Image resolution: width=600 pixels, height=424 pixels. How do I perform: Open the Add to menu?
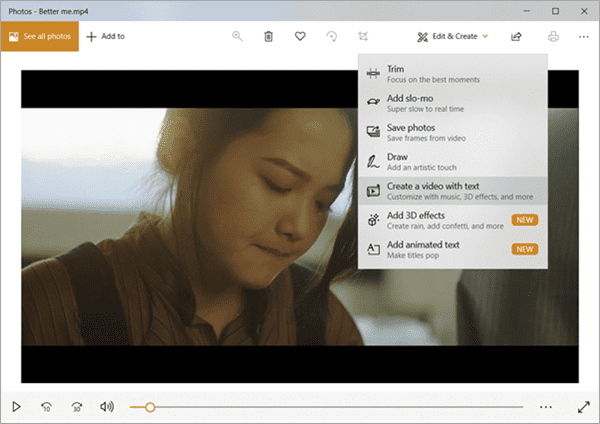pyautogui.click(x=106, y=36)
